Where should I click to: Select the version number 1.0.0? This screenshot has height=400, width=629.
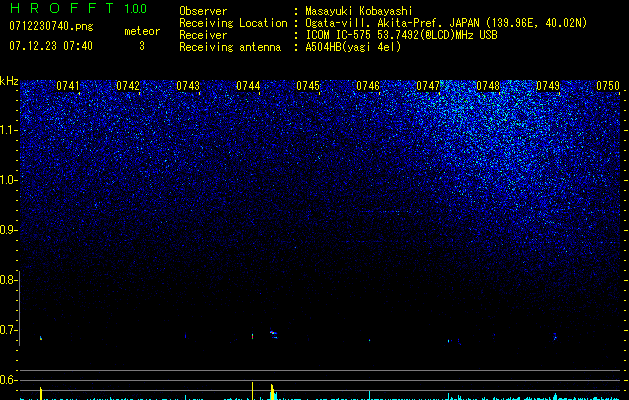(136, 8)
